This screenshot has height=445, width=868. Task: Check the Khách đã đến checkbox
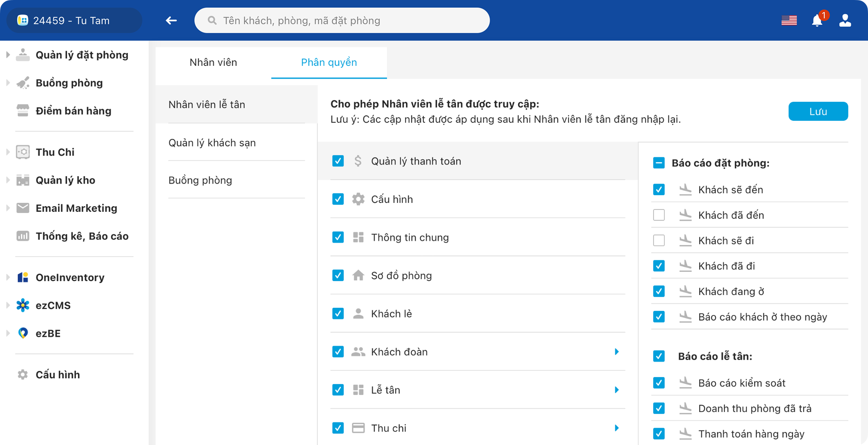[659, 215]
